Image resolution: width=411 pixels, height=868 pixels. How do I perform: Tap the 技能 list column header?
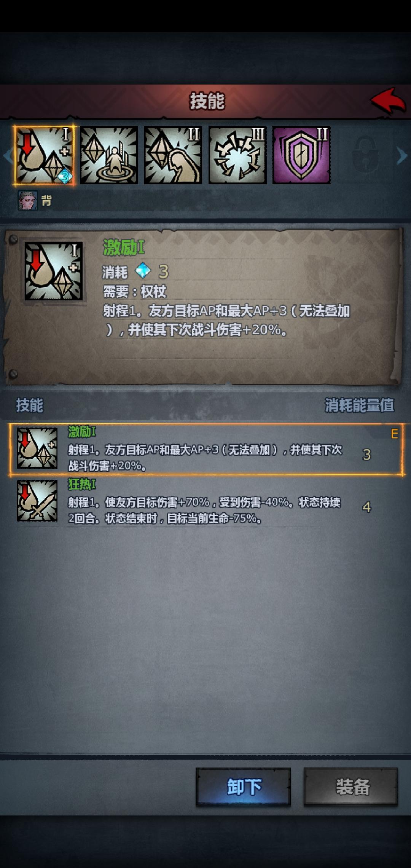pos(30,405)
